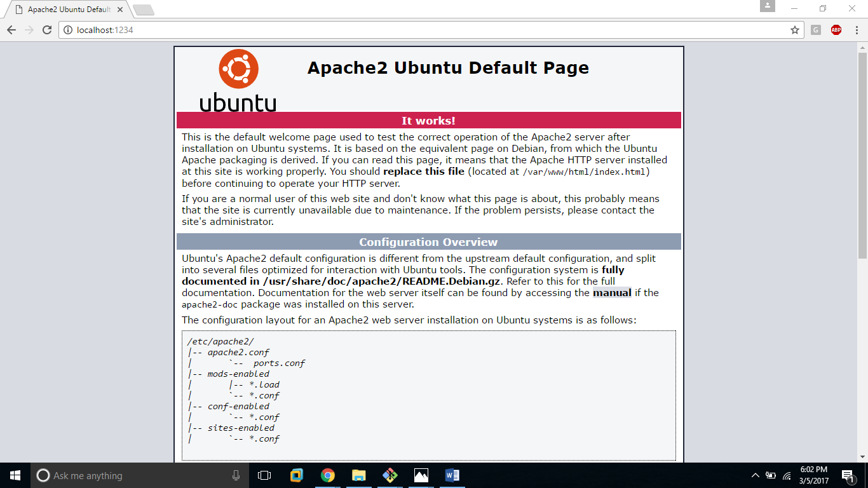Close the Apache2 Ubuntu Default tab

(120, 10)
